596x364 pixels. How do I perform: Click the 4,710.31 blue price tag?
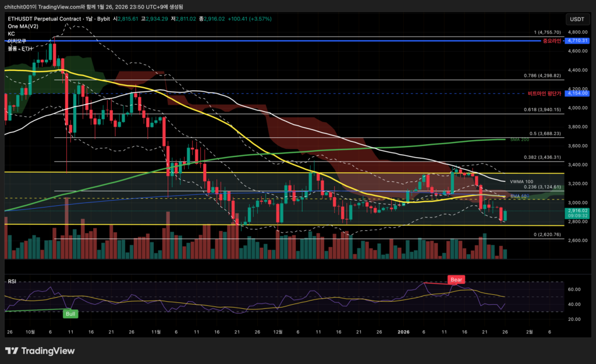click(576, 41)
